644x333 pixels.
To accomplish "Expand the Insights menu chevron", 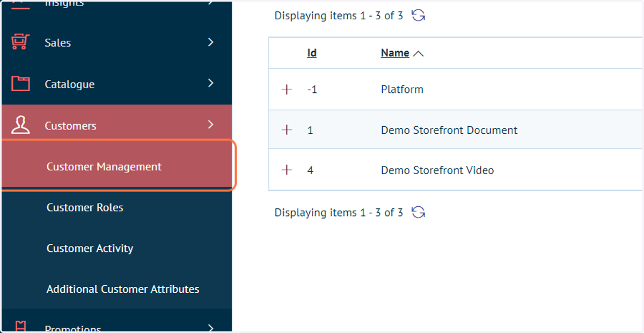I will tap(211, 3).
